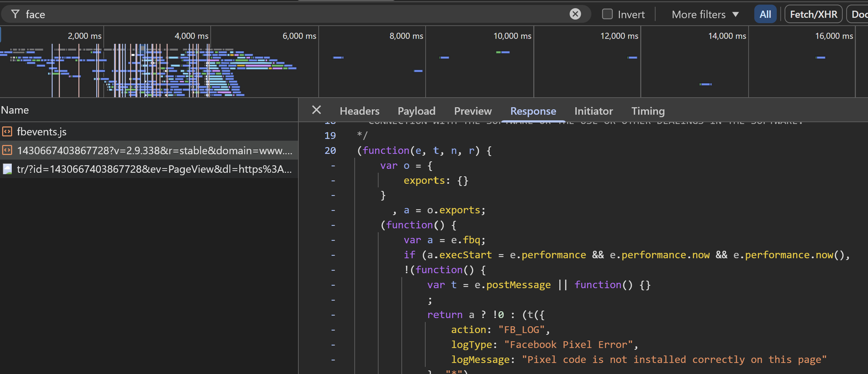Close the request details pane
Viewport: 868px width, 374px height.
pos(316,110)
